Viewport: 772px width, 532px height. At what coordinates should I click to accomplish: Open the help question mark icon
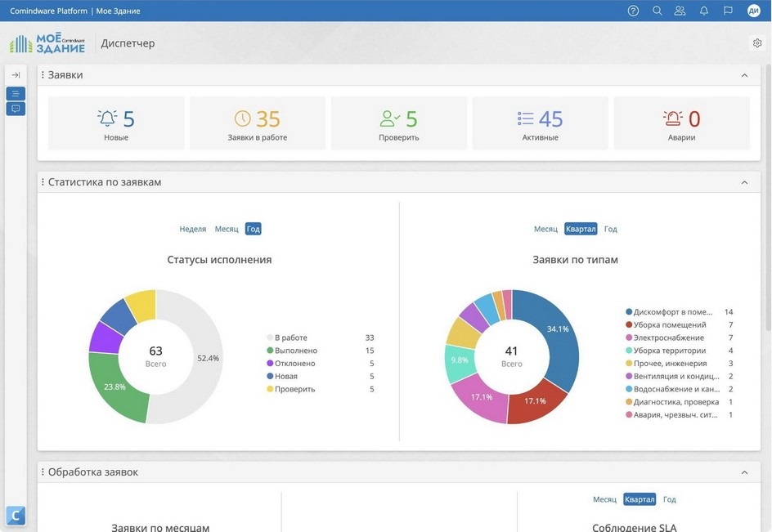point(633,11)
